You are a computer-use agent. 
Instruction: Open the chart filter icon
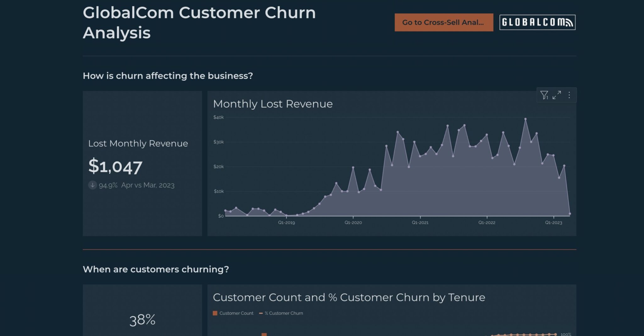544,95
